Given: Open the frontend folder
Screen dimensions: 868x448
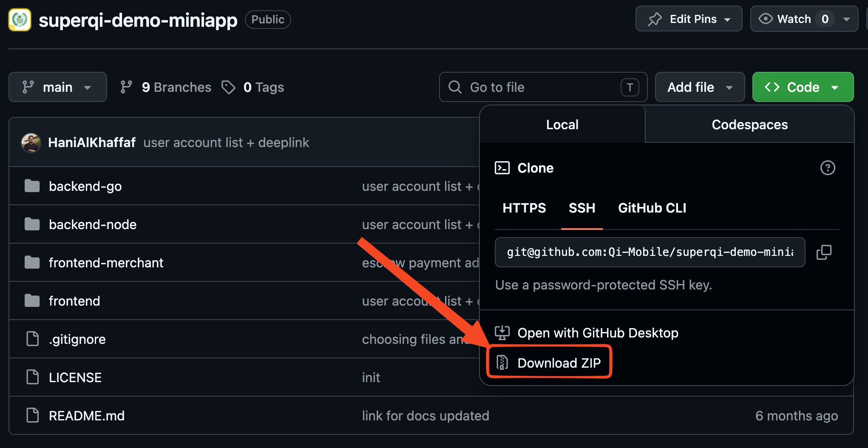Looking at the screenshot, I should (x=74, y=301).
